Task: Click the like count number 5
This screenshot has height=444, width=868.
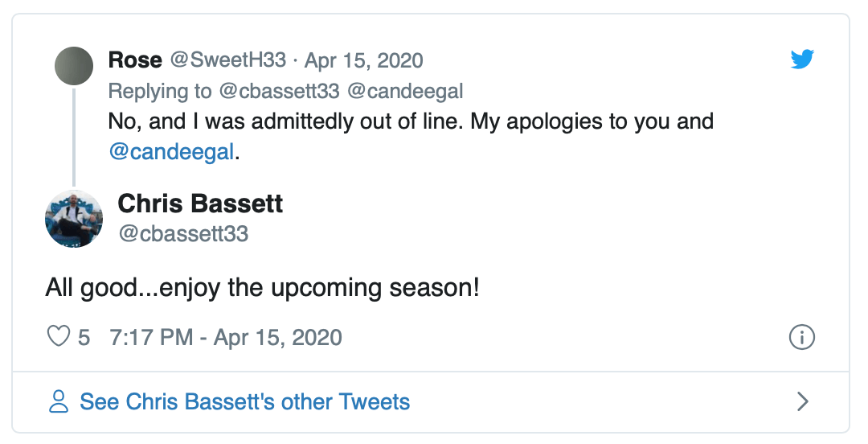Action: pyautogui.click(x=84, y=337)
